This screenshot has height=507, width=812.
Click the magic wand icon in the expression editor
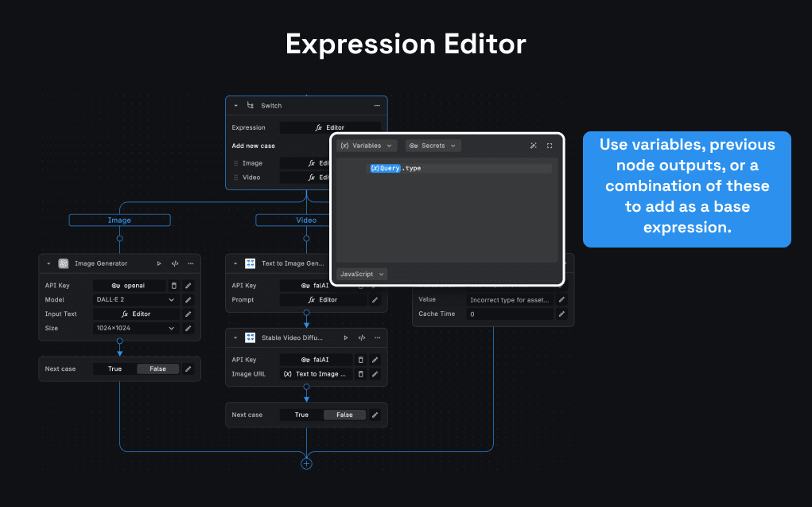coord(534,145)
